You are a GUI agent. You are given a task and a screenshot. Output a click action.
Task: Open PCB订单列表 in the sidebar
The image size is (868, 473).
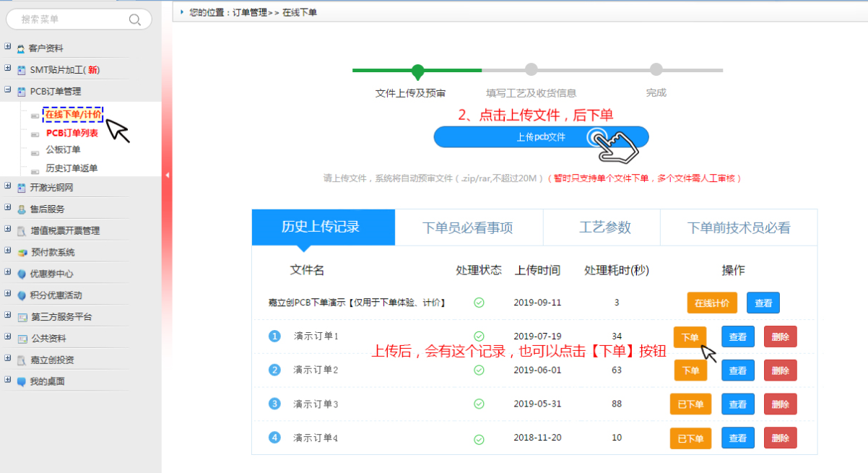point(72,134)
